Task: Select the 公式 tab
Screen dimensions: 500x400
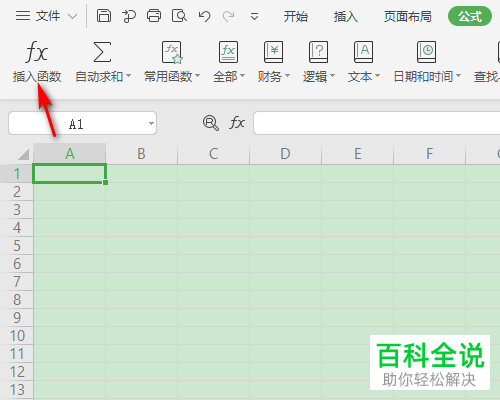Action: (470, 16)
